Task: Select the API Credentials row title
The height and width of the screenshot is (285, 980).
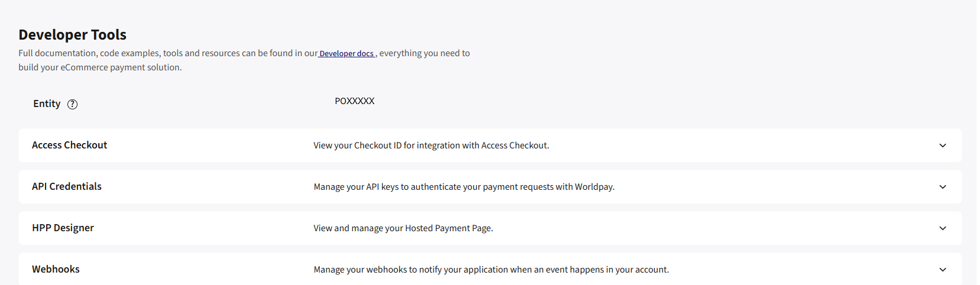Action: [67, 187]
